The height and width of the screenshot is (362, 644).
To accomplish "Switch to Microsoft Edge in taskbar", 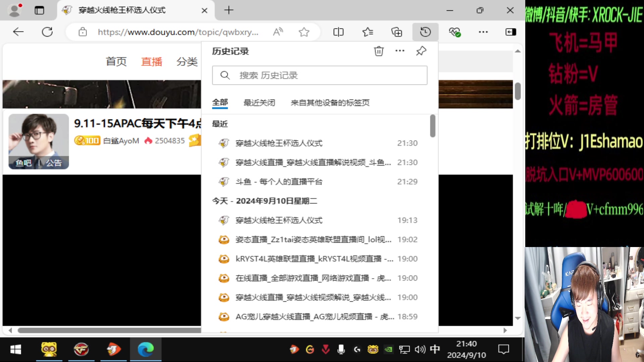I will pos(146,349).
